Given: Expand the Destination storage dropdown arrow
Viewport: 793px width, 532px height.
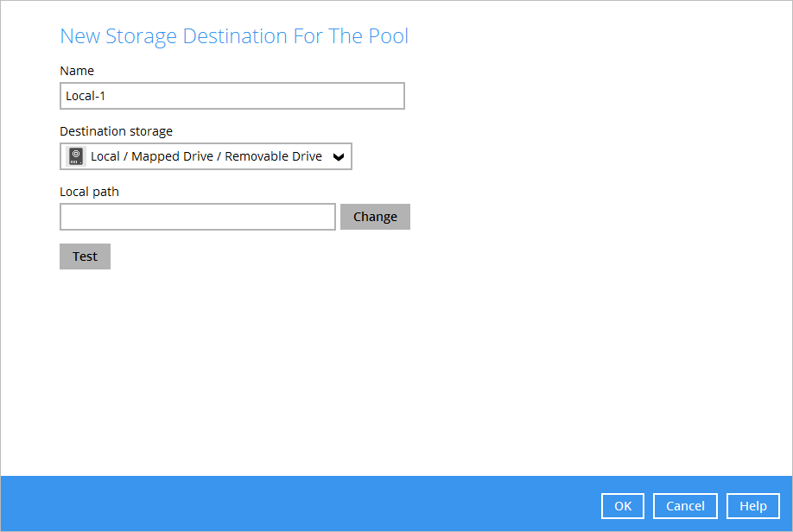Looking at the screenshot, I should click(x=339, y=157).
